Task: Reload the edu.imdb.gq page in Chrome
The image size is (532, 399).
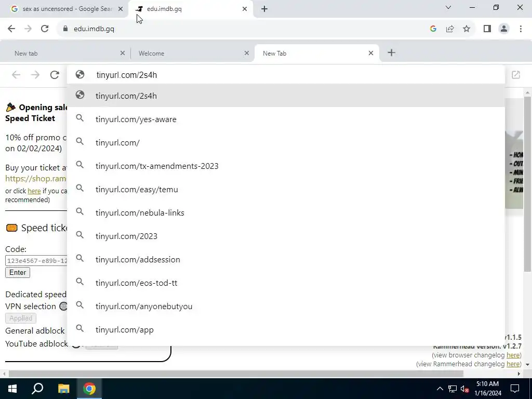Action: (x=45, y=29)
